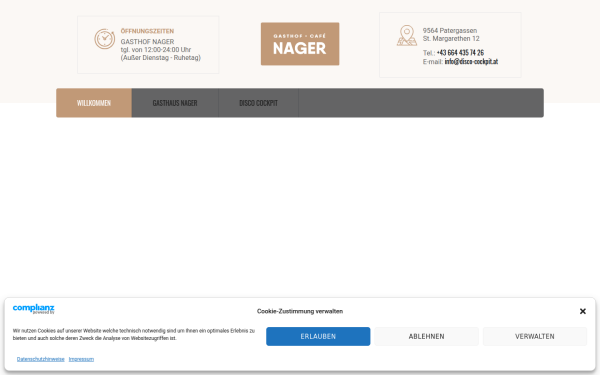This screenshot has height=375, width=600.
Task: Email info@disco-cockpit.at
Action: tap(471, 61)
